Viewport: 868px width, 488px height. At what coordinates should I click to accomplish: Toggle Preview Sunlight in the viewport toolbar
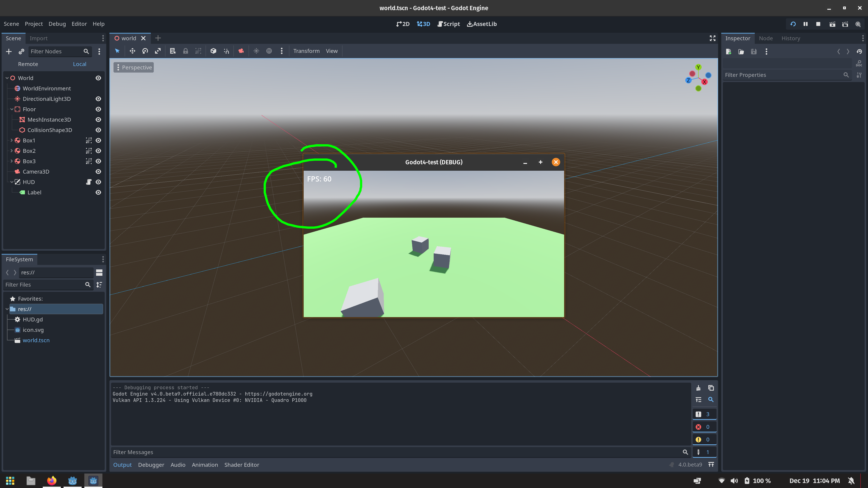pos(256,51)
